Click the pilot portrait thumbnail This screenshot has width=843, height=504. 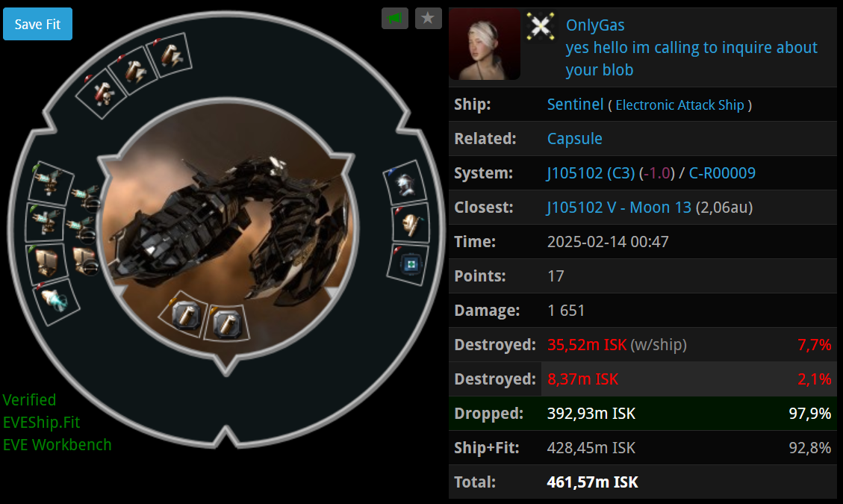(485, 44)
